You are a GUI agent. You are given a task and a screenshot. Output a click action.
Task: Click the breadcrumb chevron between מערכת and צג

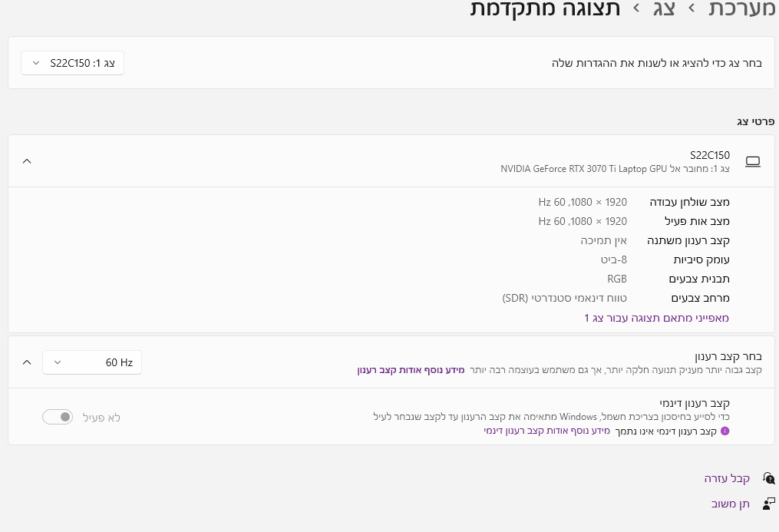tap(692, 8)
